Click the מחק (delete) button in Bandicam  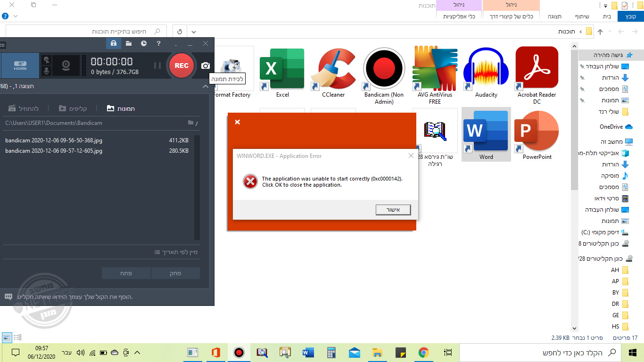point(175,273)
